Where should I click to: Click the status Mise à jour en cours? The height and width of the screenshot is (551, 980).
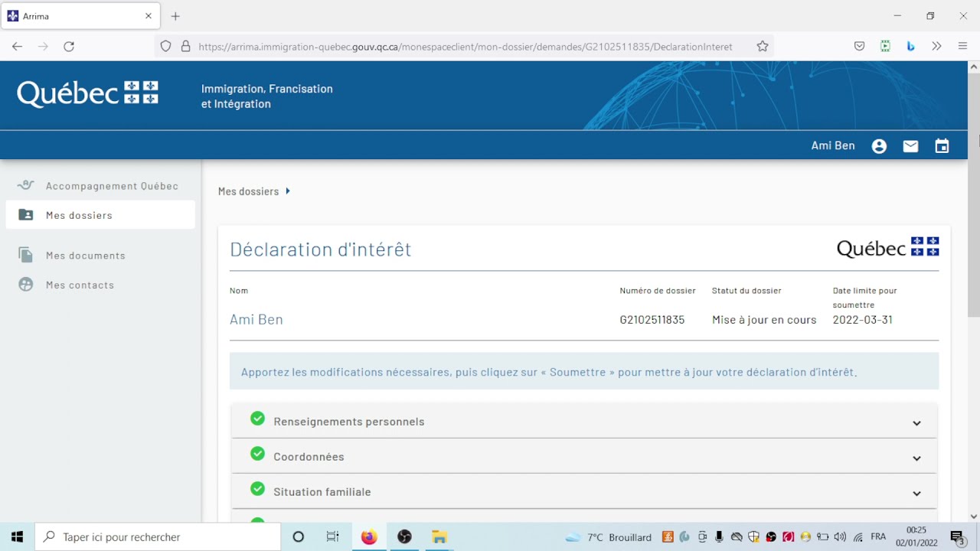(764, 320)
